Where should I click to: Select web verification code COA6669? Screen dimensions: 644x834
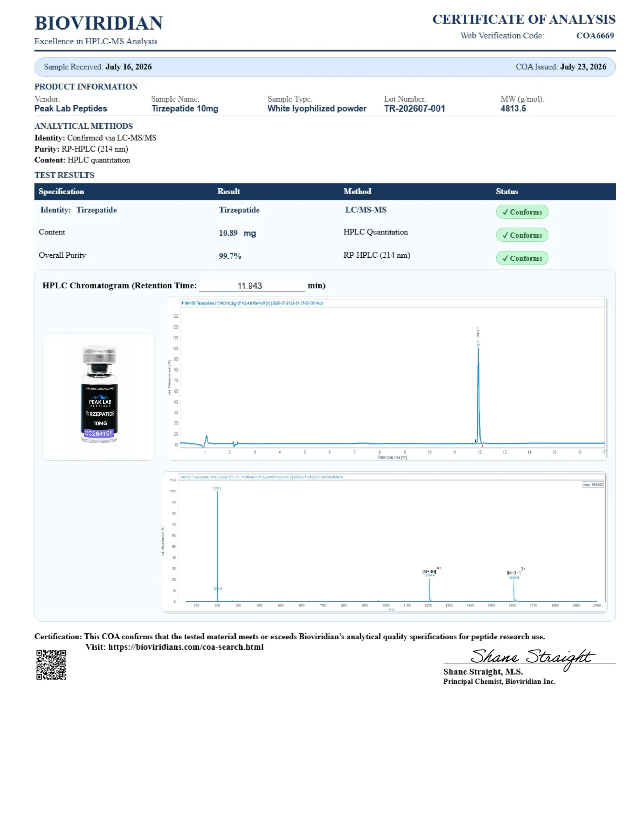coord(595,36)
